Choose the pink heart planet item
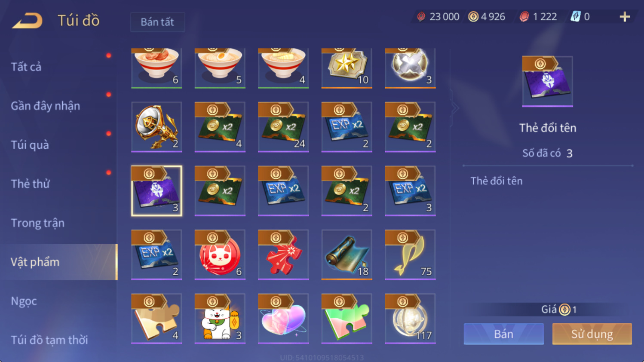Viewport: 644px width, 362px height. tap(283, 319)
